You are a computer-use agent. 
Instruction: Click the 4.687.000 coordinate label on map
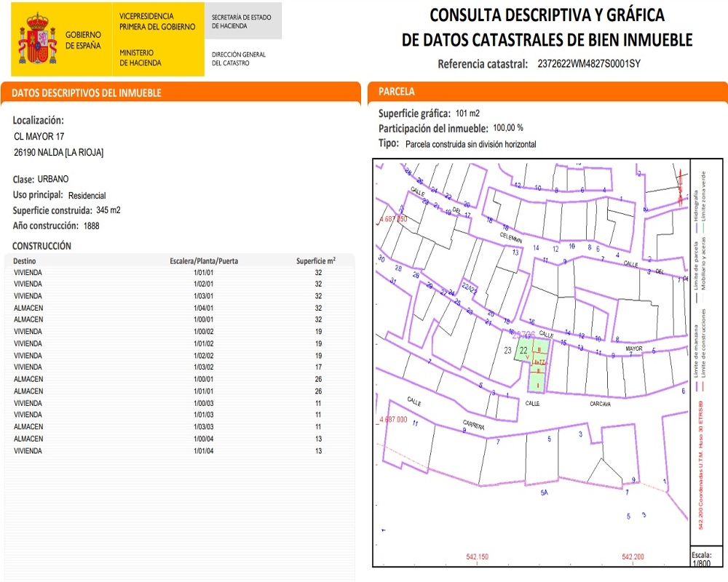click(x=393, y=419)
